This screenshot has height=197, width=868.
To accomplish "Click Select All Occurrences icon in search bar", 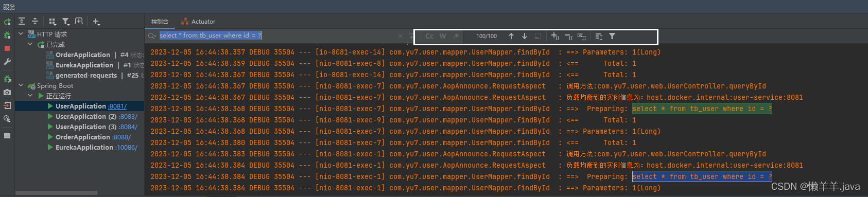I will tap(582, 36).
